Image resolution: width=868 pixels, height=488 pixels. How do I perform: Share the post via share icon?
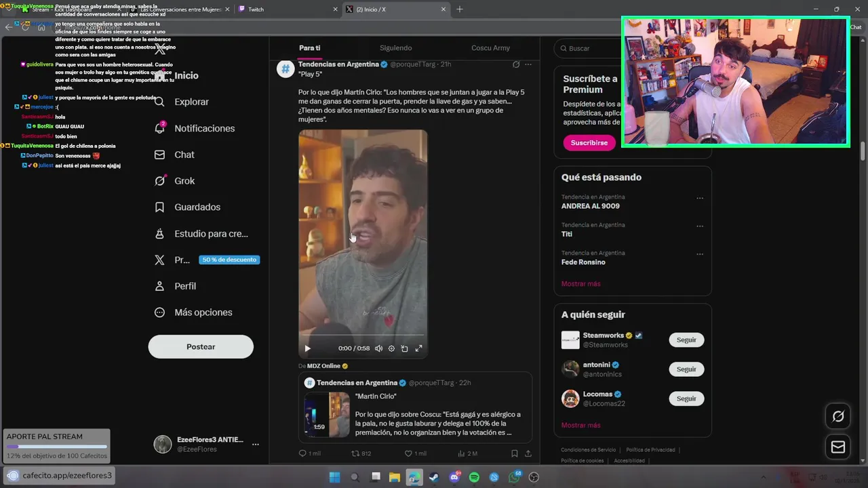[528, 453]
